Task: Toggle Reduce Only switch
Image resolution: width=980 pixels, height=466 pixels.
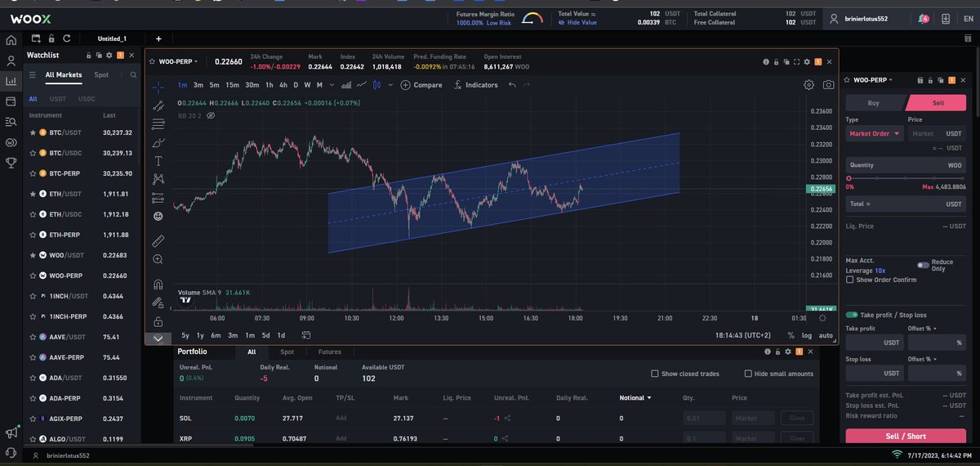Action: pos(923,265)
